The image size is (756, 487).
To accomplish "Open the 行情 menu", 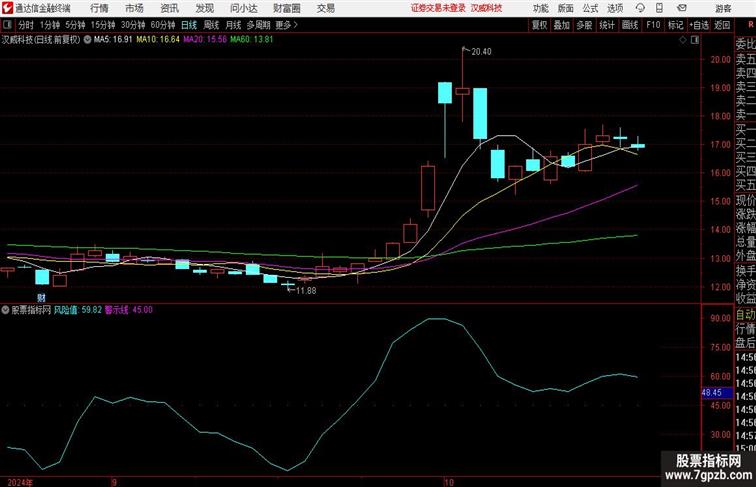I will (x=99, y=8).
